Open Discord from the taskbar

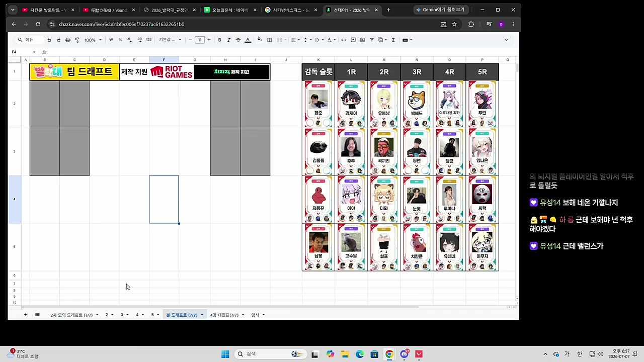click(x=404, y=354)
